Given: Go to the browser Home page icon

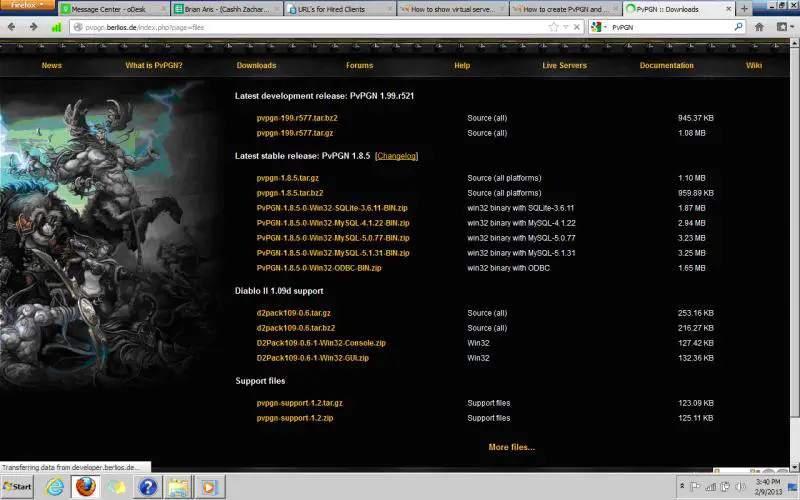Looking at the screenshot, I should tap(759, 27).
